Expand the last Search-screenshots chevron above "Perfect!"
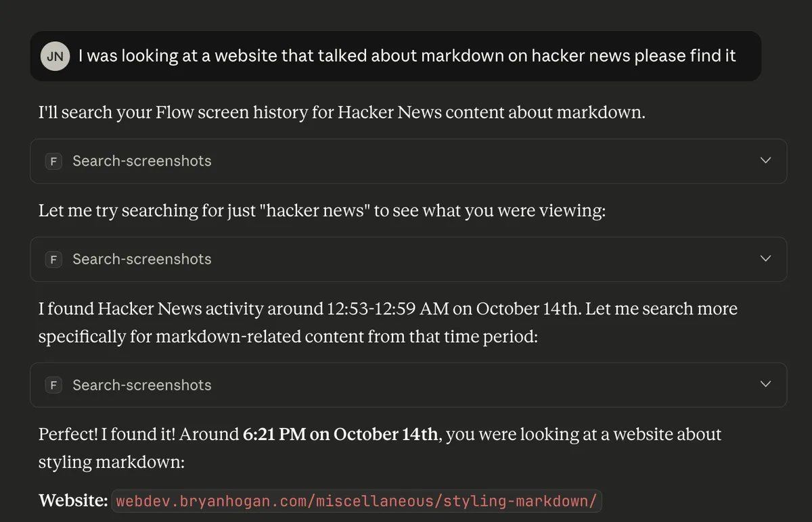This screenshot has height=522, width=812. [765, 385]
